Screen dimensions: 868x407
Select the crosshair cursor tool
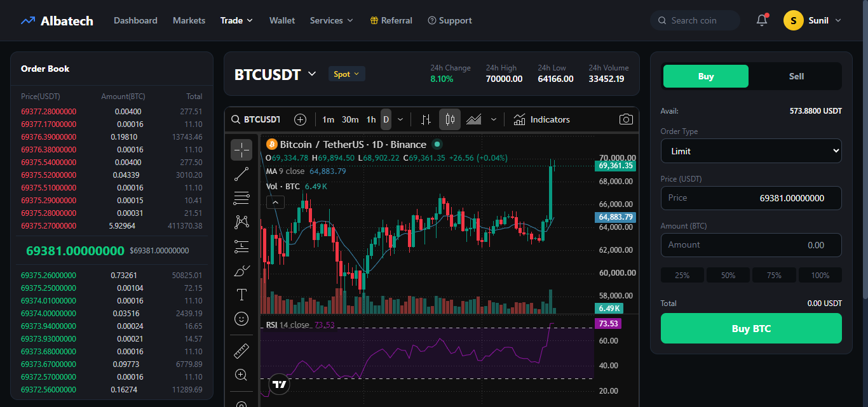241,150
